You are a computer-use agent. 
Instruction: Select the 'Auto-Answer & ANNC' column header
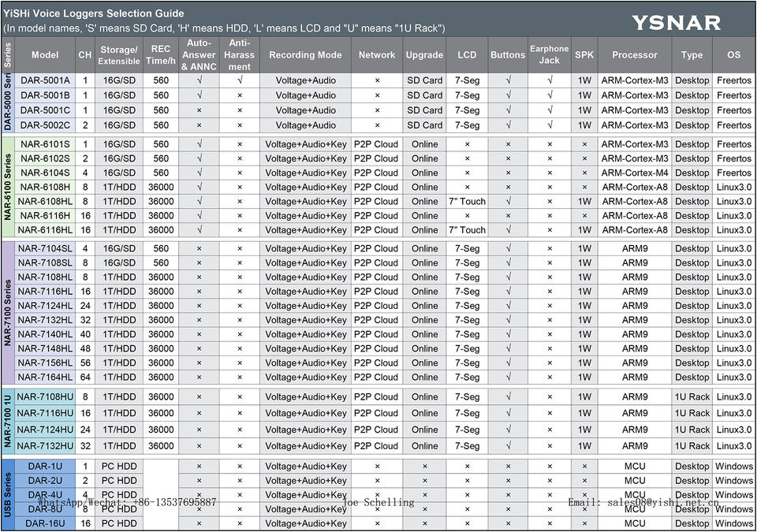(x=199, y=55)
